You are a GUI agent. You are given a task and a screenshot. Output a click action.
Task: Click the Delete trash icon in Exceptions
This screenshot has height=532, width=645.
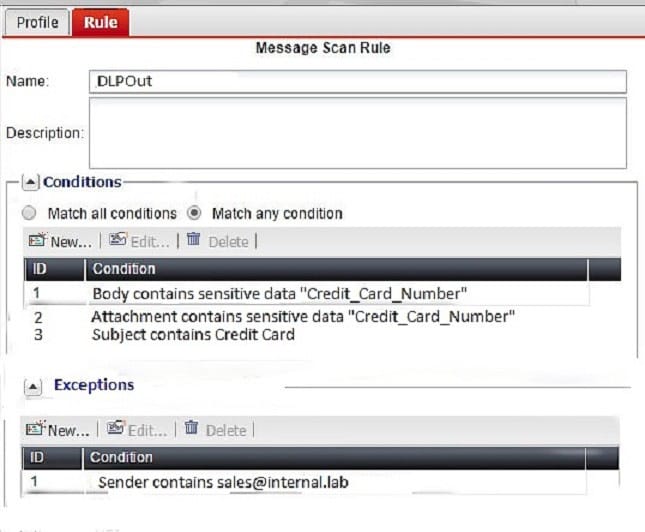pyautogui.click(x=192, y=430)
